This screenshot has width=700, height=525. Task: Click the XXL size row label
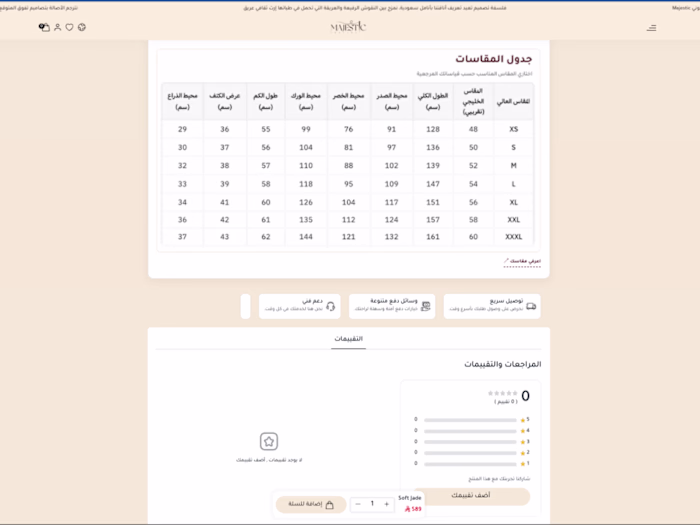click(513, 220)
